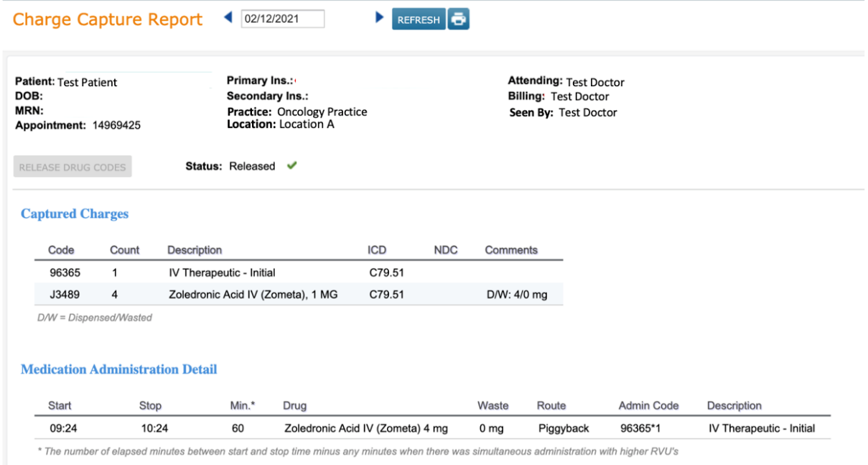Viewport: 868px width, 465px height.
Task: Go to previous date arrow
Action: [x=228, y=17]
